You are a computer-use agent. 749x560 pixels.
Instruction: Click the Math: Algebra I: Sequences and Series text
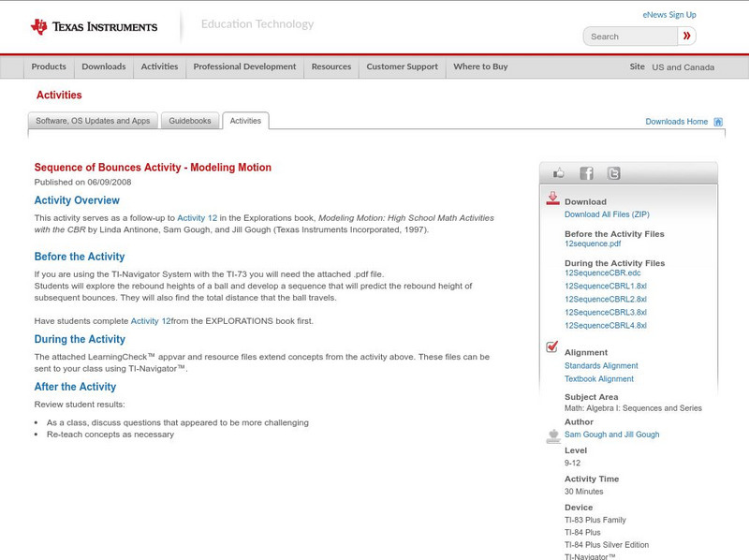tap(633, 408)
